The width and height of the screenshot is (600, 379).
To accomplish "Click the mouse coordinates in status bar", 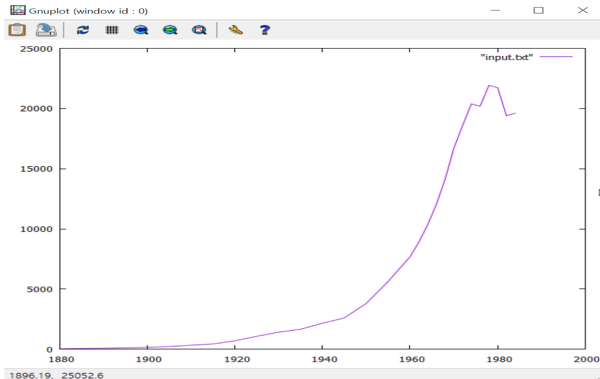I will pyautogui.click(x=56, y=375).
